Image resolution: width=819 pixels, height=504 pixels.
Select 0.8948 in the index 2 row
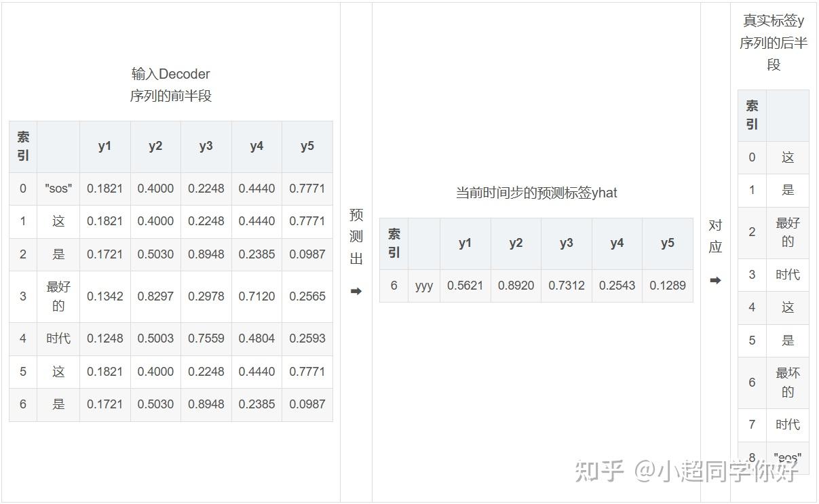point(206,254)
